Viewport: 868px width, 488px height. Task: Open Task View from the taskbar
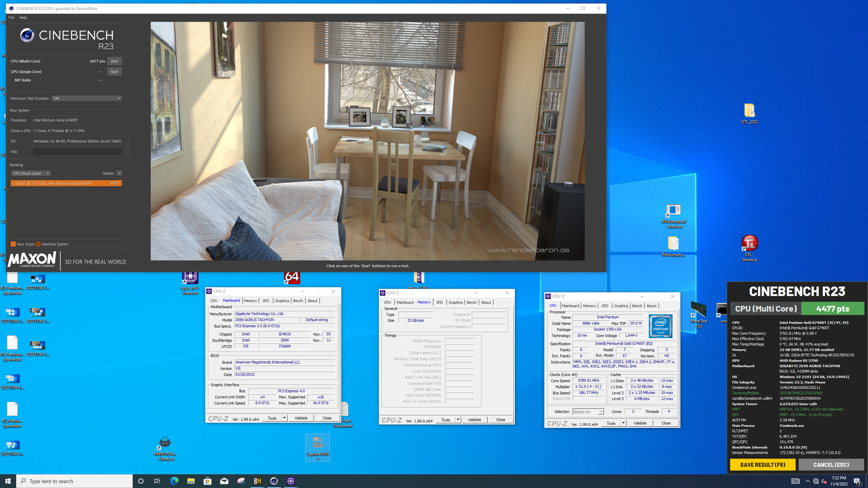pos(157,481)
